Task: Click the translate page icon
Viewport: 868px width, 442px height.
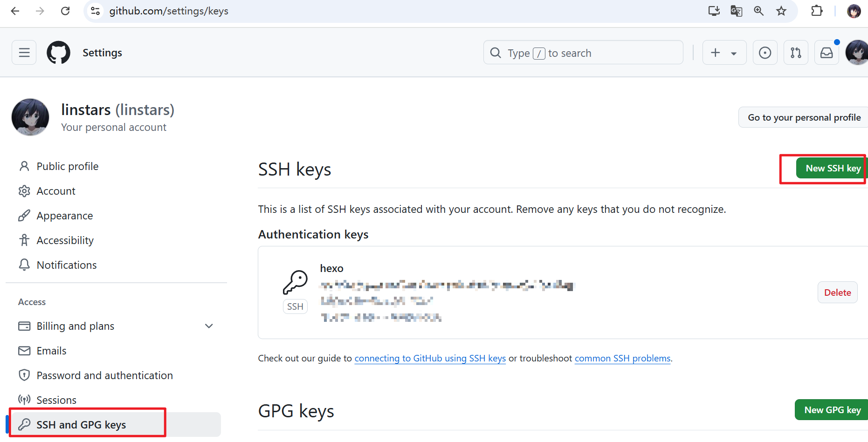Action: click(736, 11)
